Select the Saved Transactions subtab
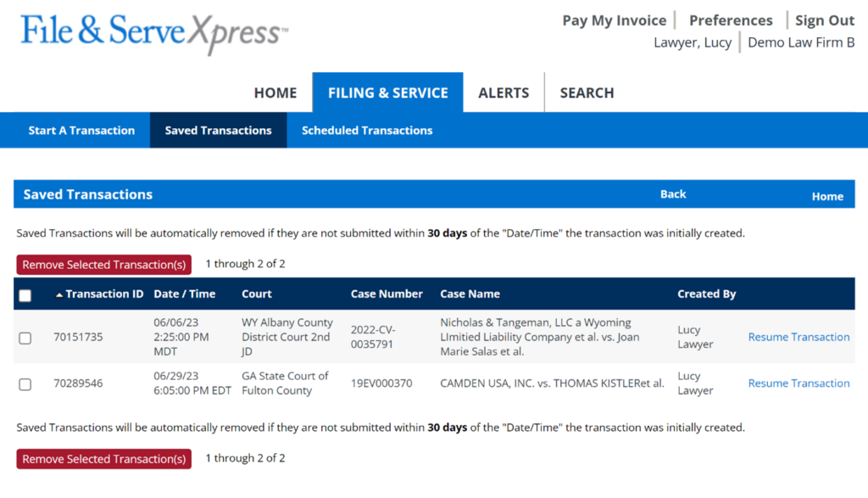 tap(219, 130)
